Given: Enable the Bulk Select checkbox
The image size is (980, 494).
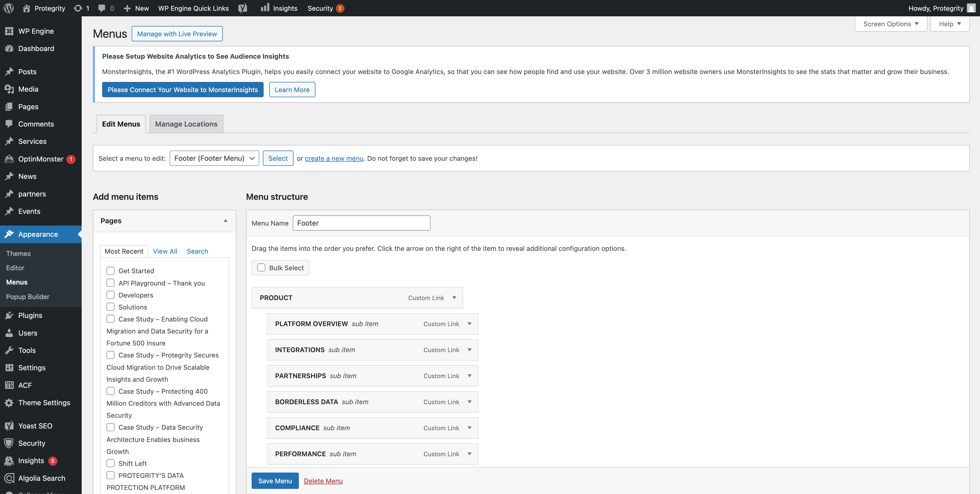Looking at the screenshot, I should coord(261,267).
